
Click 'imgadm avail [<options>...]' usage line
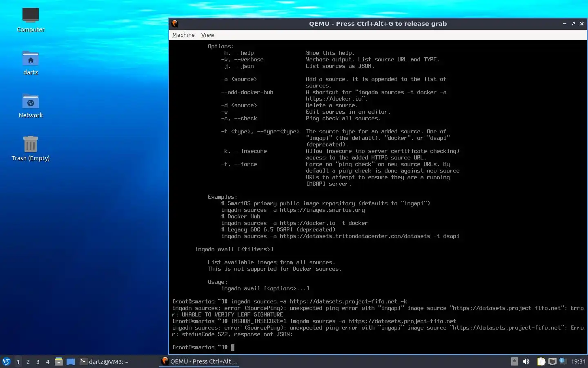click(265, 288)
